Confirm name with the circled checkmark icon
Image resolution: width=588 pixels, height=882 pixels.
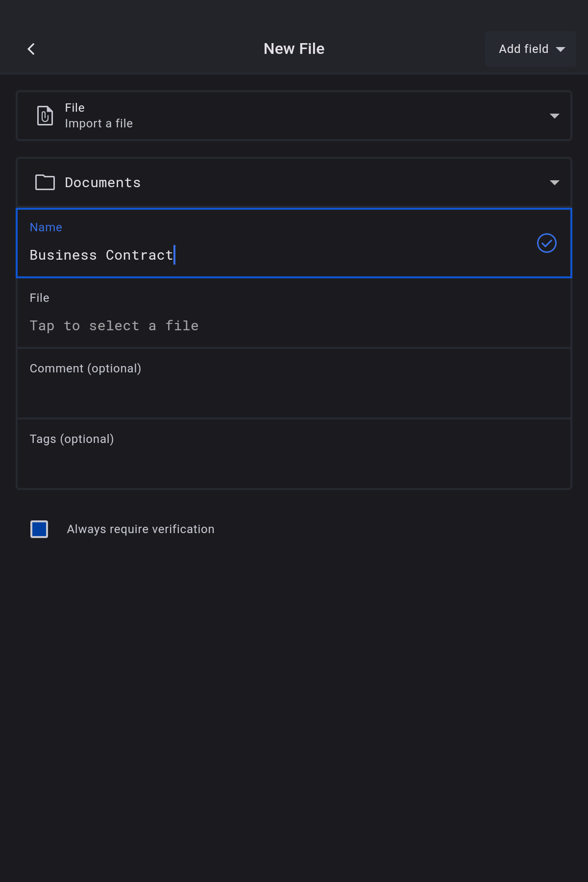click(x=546, y=243)
